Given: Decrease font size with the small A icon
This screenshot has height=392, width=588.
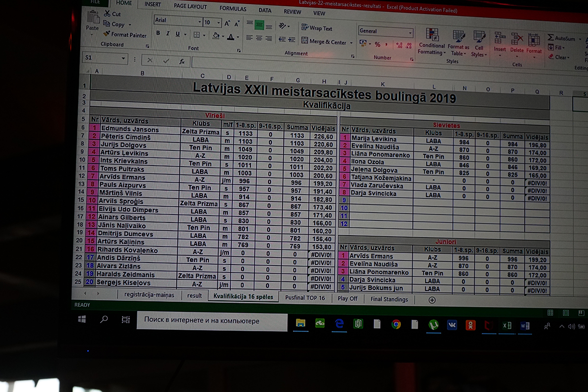Looking at the screenshot, I should pyautogui.click(x=237, y=23).
